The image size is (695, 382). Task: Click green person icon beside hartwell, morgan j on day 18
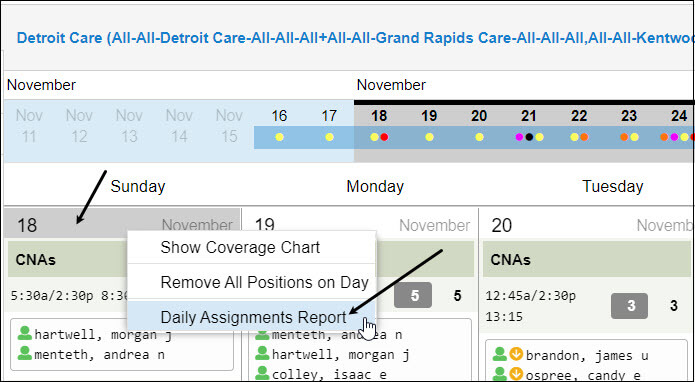click(25, 333)
